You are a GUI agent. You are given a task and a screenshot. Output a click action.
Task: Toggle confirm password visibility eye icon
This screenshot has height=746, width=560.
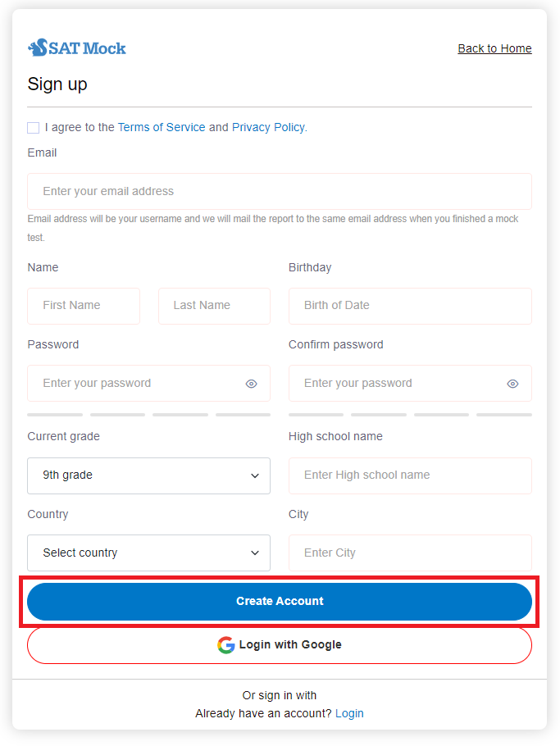point(512,384)
